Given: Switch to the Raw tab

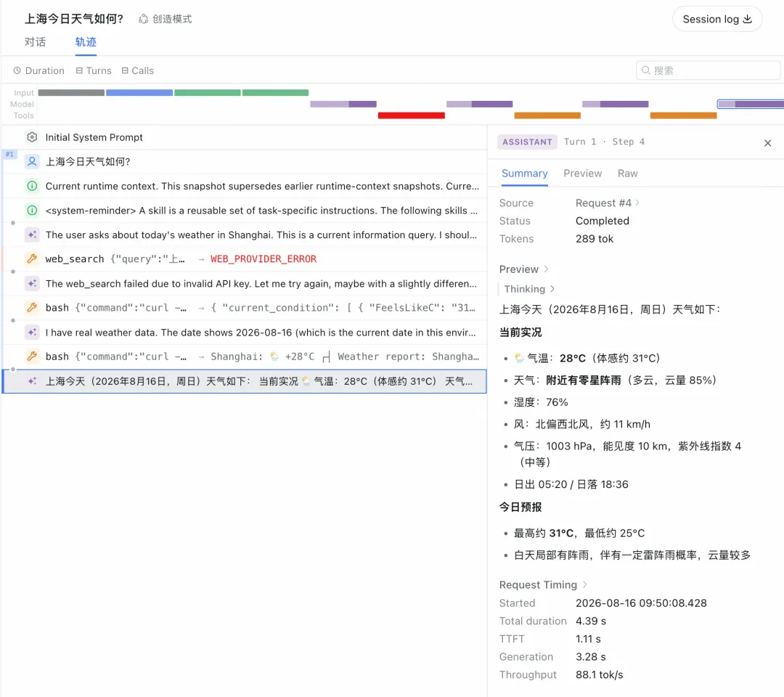Looking at the screenshot, I should pos(627,174).
